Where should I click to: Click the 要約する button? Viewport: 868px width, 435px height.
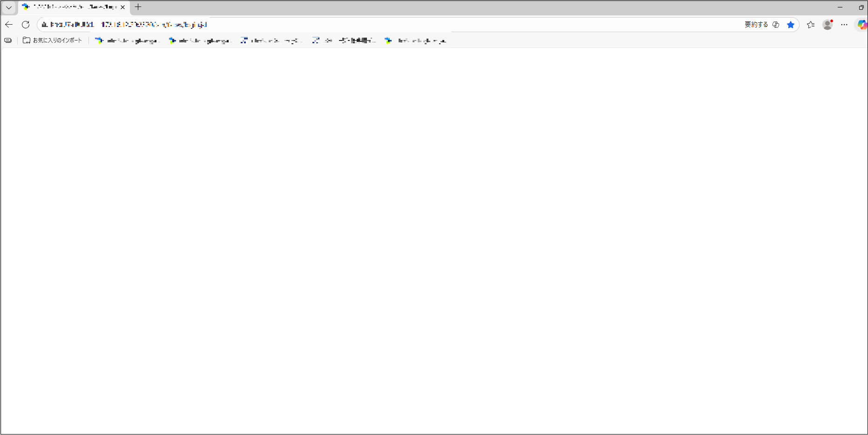coord(755,25)
